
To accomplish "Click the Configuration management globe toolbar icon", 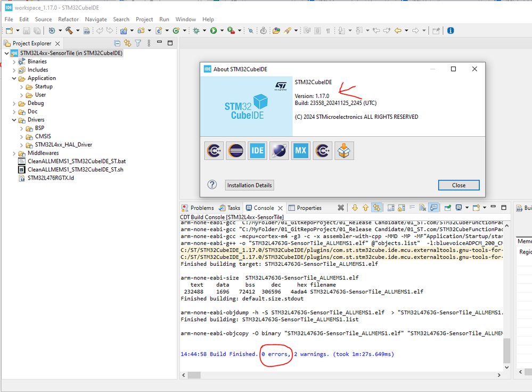I will coord(52,30).
